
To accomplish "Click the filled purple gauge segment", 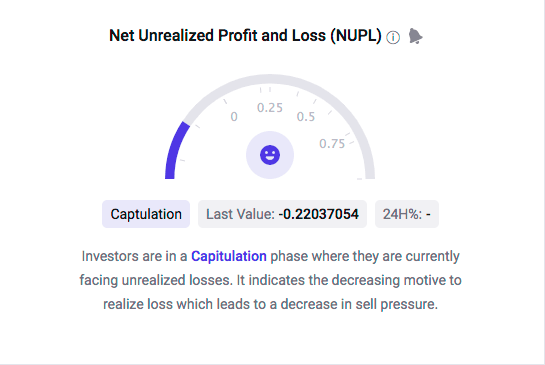I will 176,151.
